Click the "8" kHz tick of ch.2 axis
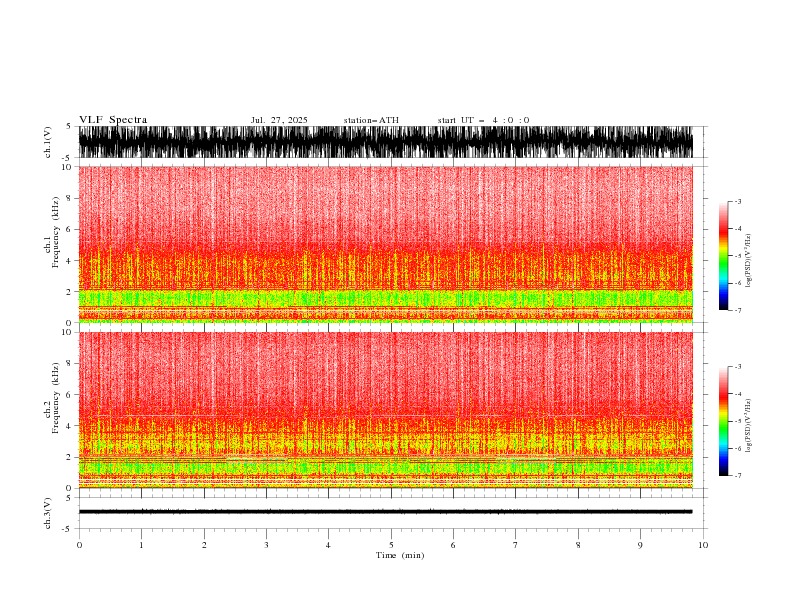792x612 pixels. click(69, 364)
